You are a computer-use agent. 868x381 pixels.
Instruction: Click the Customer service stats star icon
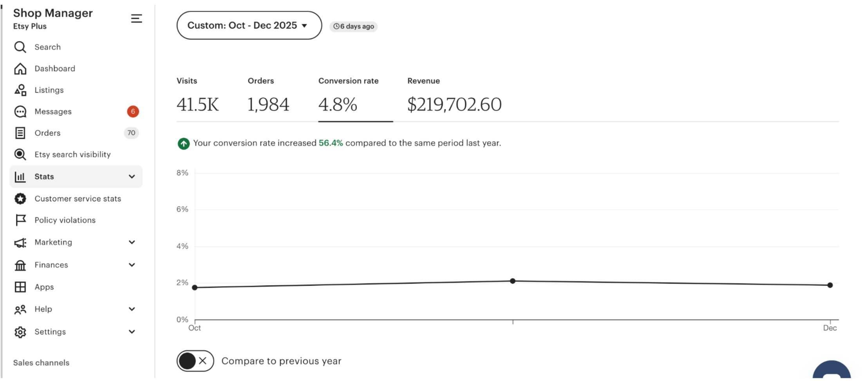tap(20, 199)
